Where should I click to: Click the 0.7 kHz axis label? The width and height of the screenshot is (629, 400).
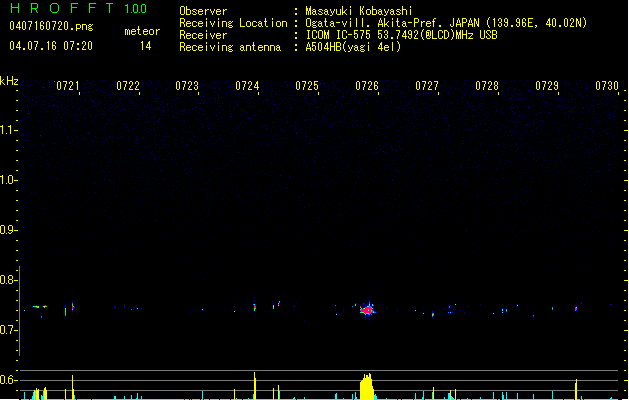(8, 330)
